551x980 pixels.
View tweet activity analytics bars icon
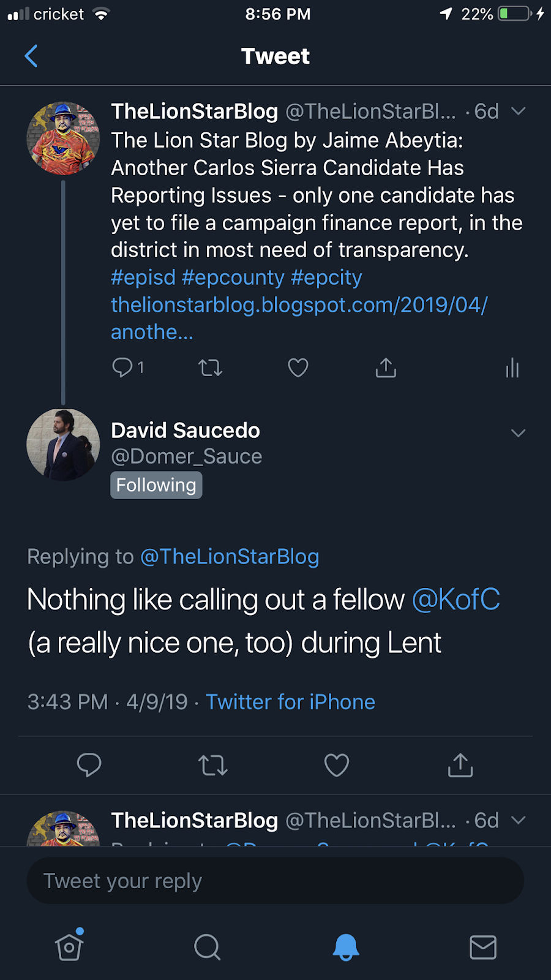point(512,368)
